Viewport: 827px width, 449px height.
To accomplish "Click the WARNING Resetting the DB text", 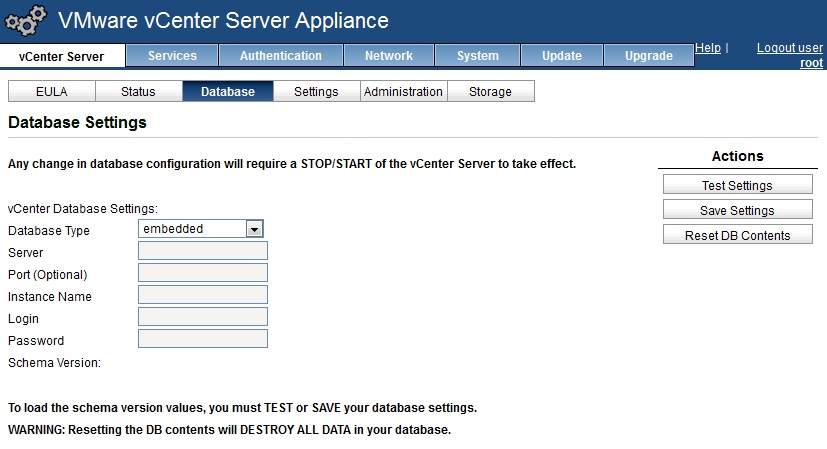I will coord(229,430).
